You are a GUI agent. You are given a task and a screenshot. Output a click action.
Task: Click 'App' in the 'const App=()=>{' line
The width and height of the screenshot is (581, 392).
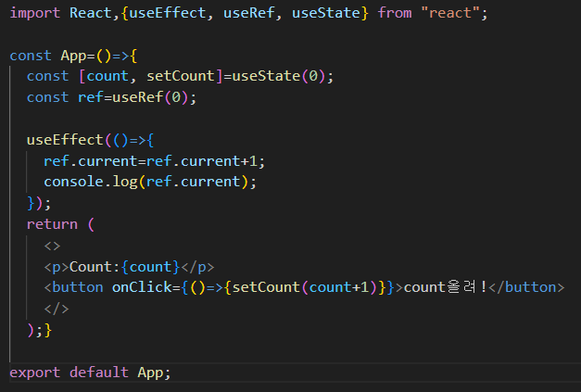(x=73, y=56)
